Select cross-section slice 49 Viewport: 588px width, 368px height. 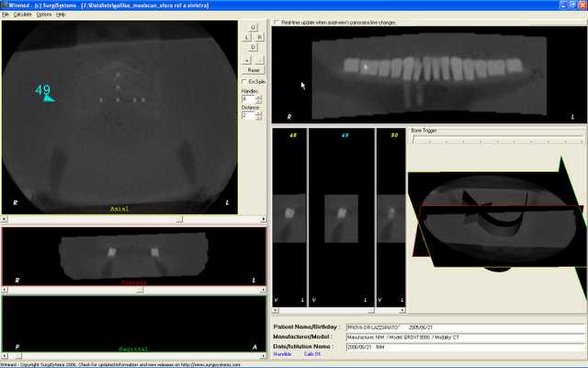(x=341, y=217)
